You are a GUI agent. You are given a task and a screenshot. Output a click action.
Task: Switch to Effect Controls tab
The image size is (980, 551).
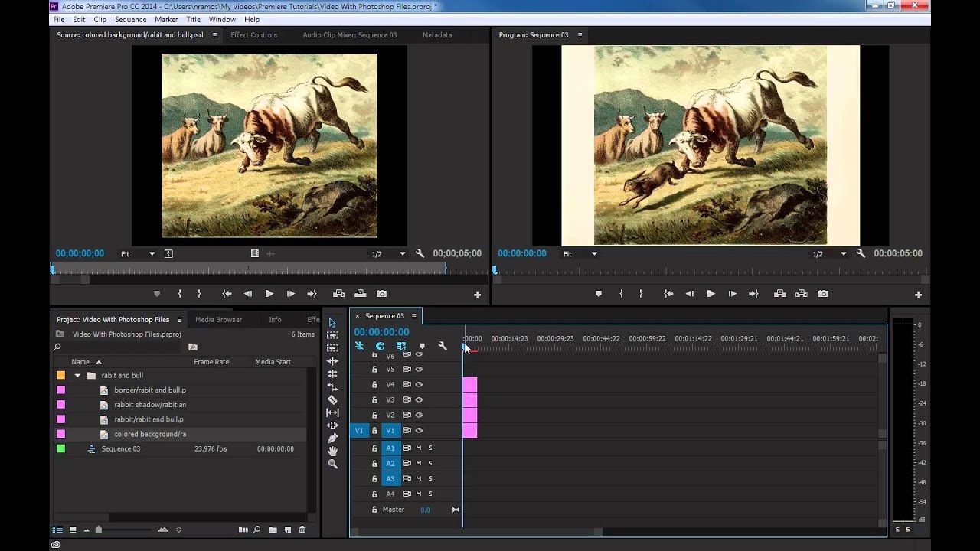(253, 35)
